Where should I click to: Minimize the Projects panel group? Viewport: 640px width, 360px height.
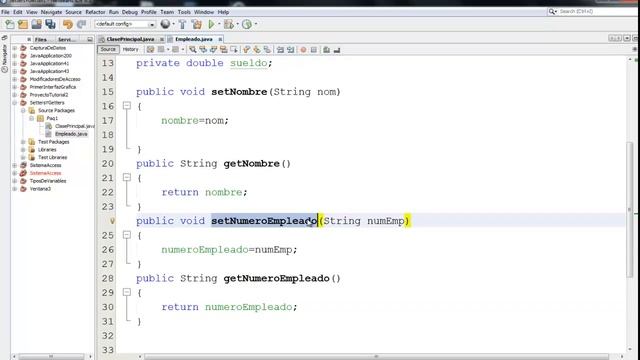(90, 40)
